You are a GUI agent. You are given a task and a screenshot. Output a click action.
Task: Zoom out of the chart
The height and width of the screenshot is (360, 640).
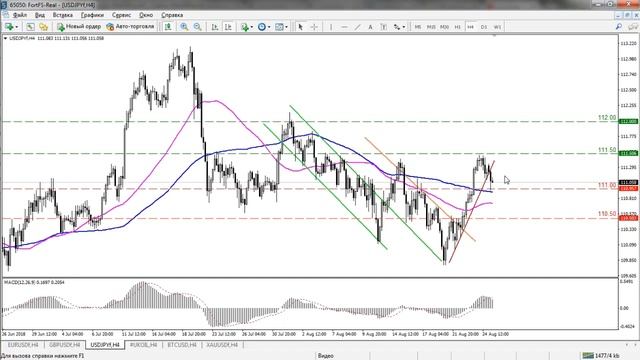pyautogui.click(x=198, y=27)
